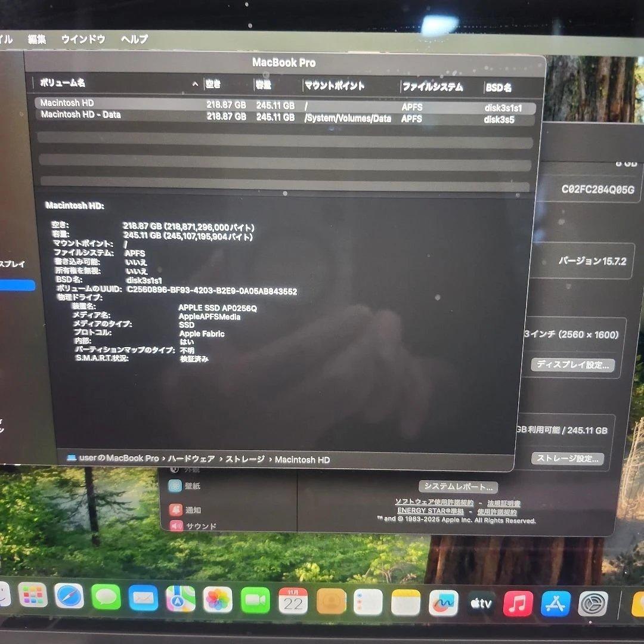This screenshot has height=644, width=644.
Task: Click the sort arrow on ボリューム名 column
Action: pos(194,84)
